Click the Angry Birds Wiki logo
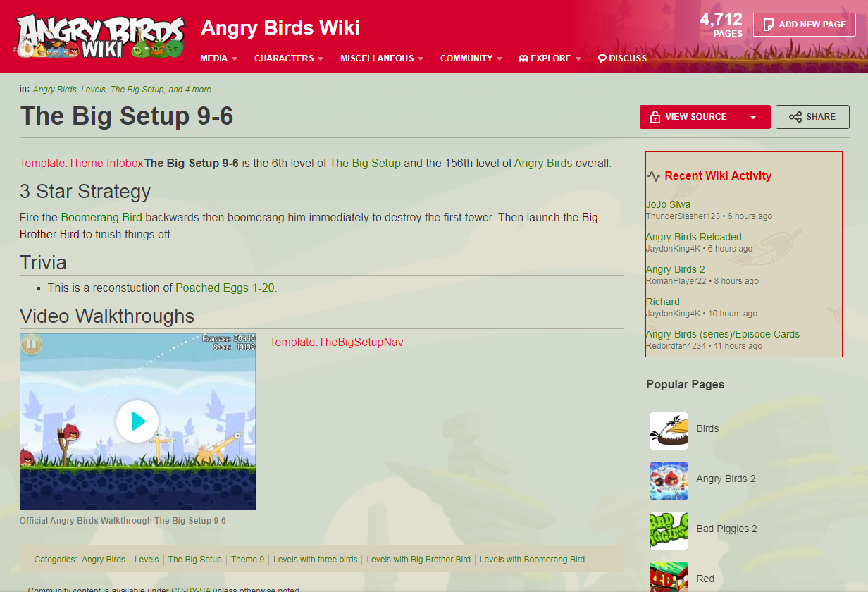This screenshot has height=592, width=868. tap(100, 36)
